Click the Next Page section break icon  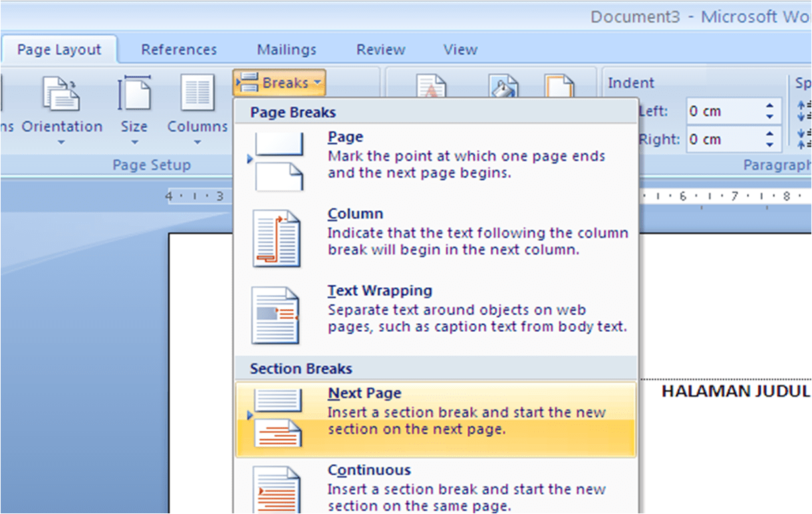click(275, 418)
